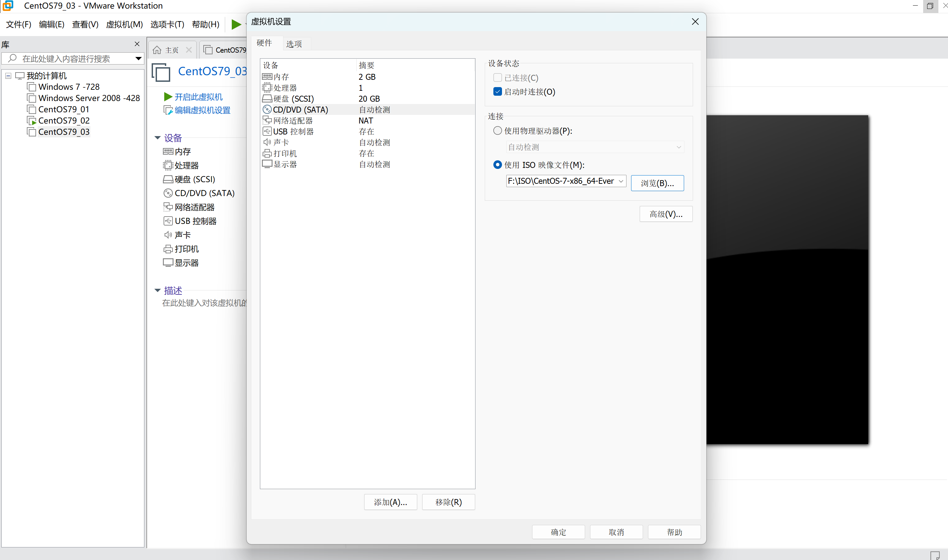Image resolution: width=948 pixels, height=560 pixels.
Task: Click the 浏览(B)... button
Action: [x=657, y=183]
